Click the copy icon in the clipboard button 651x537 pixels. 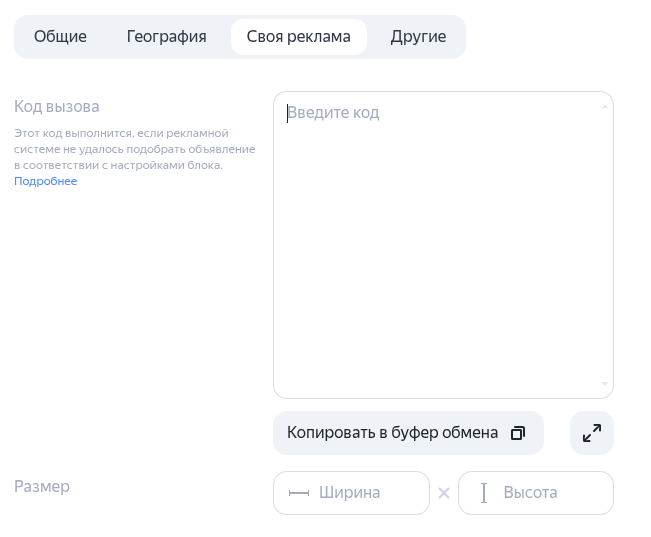tap(518, 433)
